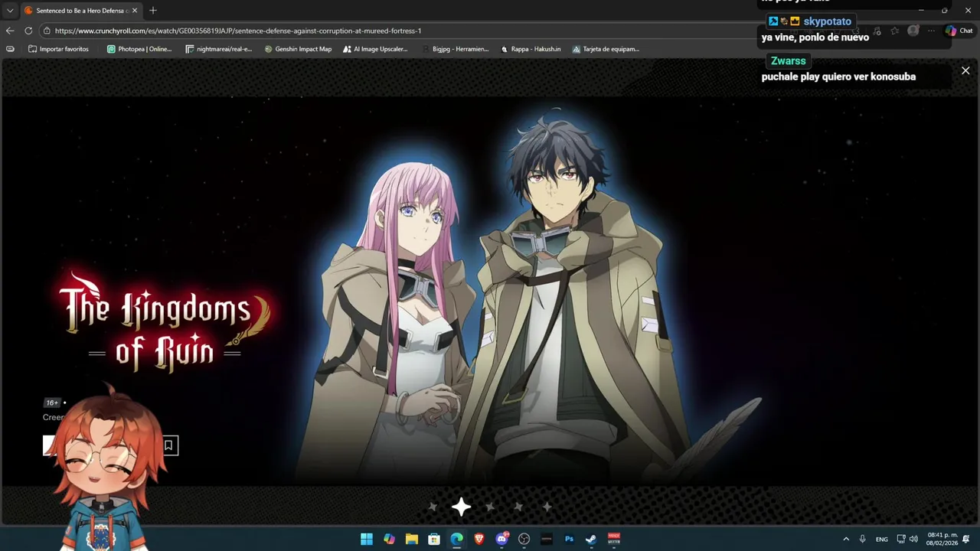This screenshot has height=551, width=980.
Task: Open the nightmareai/real-e... bookmark
Action: pyautogui.click(x=219, y=49)
